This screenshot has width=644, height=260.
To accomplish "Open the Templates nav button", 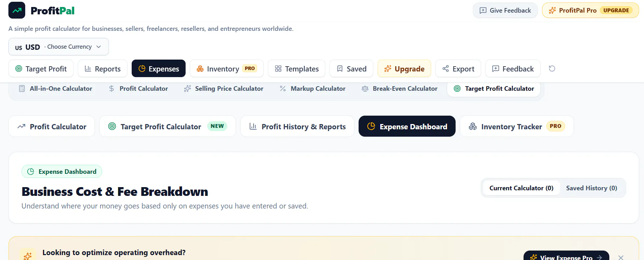I will click(x=297, y=68).
